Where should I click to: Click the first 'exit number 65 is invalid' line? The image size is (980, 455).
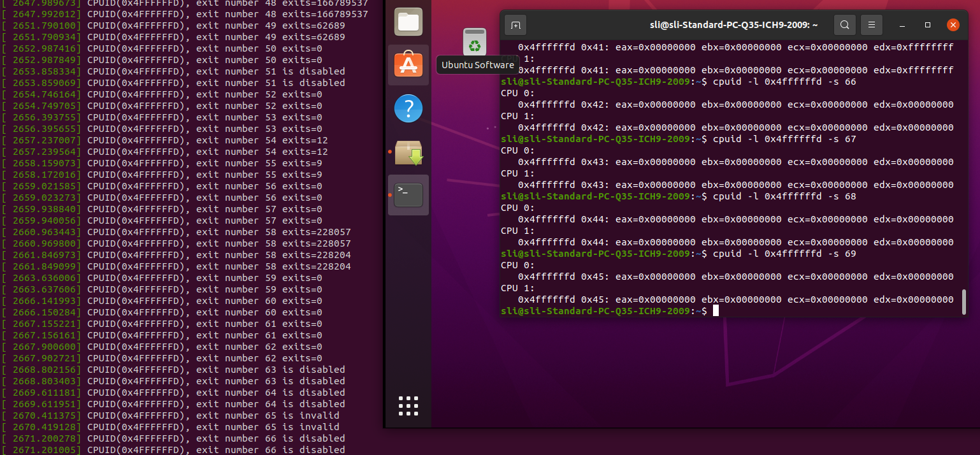coord(170,415)
